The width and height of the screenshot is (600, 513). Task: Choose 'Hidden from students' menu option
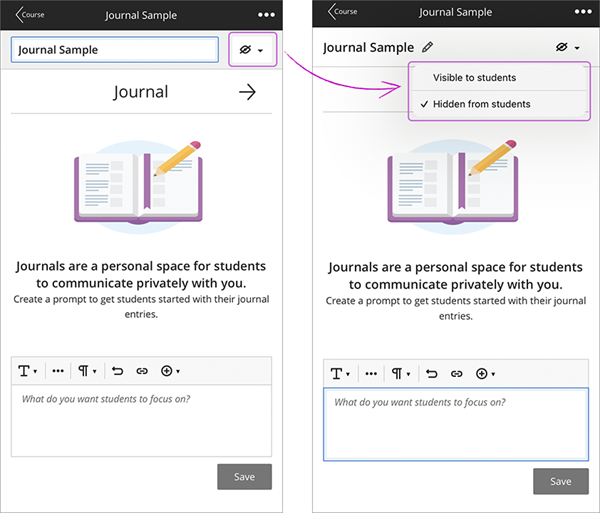[x=481, y=104]
